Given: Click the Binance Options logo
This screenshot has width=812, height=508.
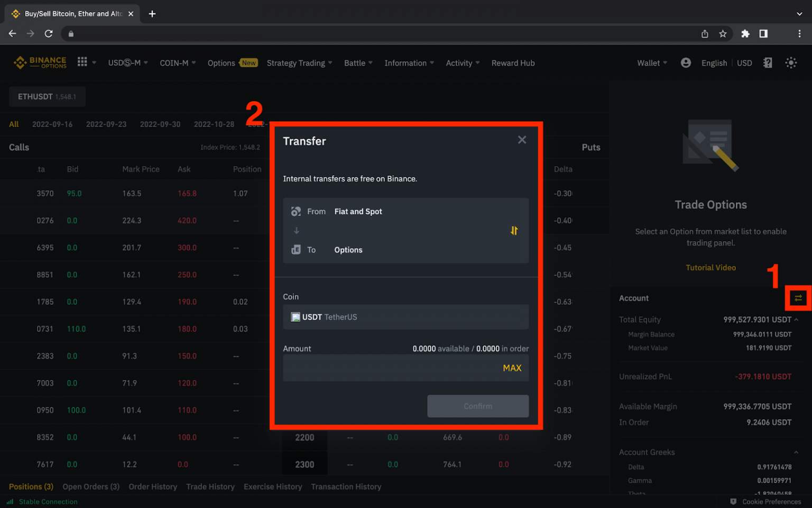Looking at the screenshot, I should [40, 62].
